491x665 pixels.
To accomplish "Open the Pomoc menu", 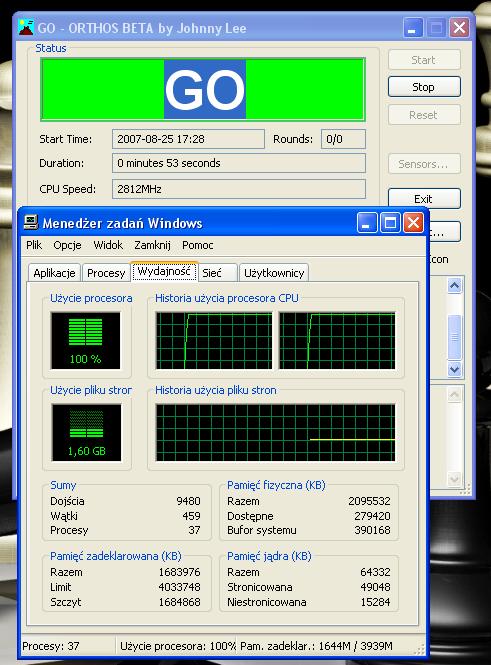I will (x=198, y=245).
